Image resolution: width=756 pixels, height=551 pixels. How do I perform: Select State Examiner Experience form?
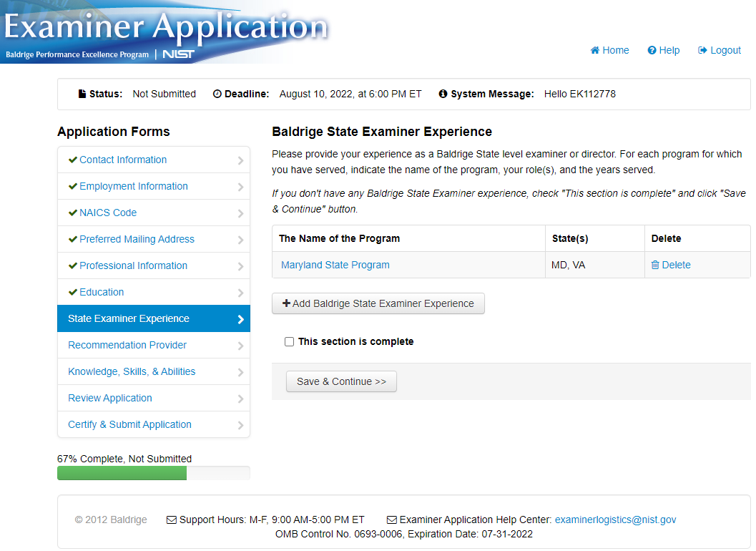(x=153, y=318)
